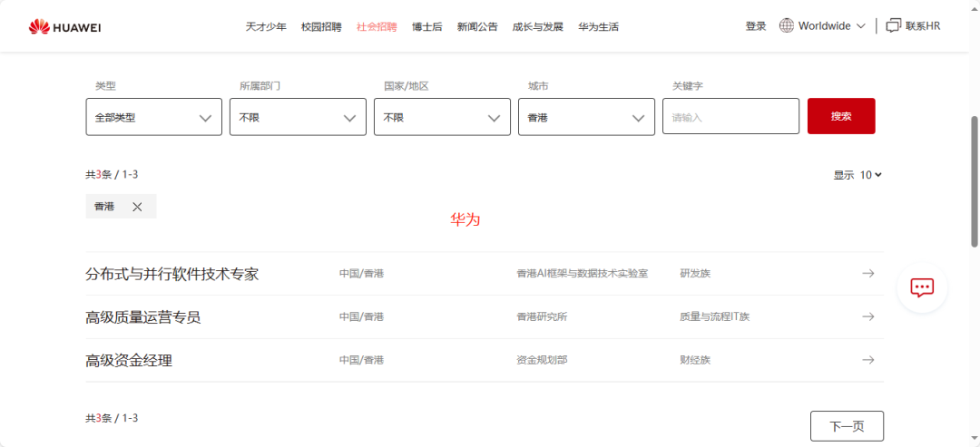Expand the 所属部门 dropdown
Image resolution: width=980 pixels, height=447 pixels.
point(299,117)
